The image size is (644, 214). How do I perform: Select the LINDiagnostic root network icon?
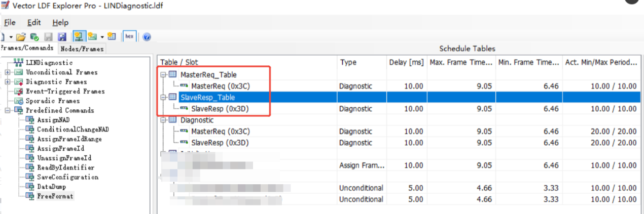[19, 62]
